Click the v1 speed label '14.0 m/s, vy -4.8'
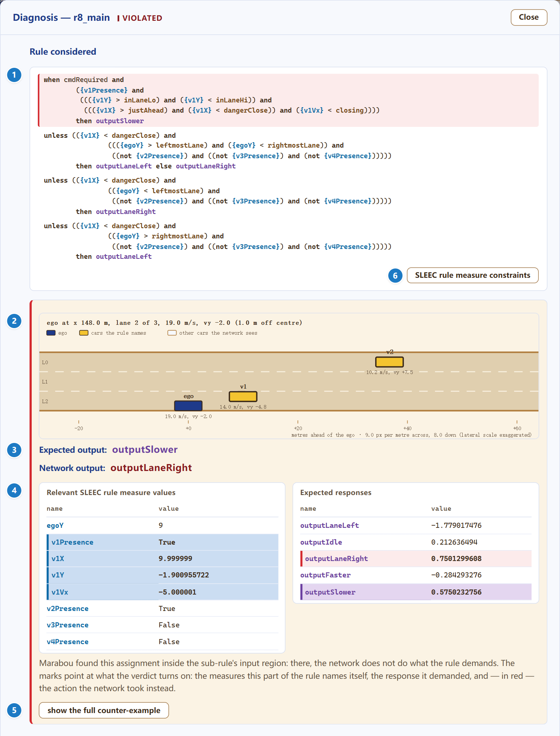This screenshot has height=736, width=560. point(243,407)
